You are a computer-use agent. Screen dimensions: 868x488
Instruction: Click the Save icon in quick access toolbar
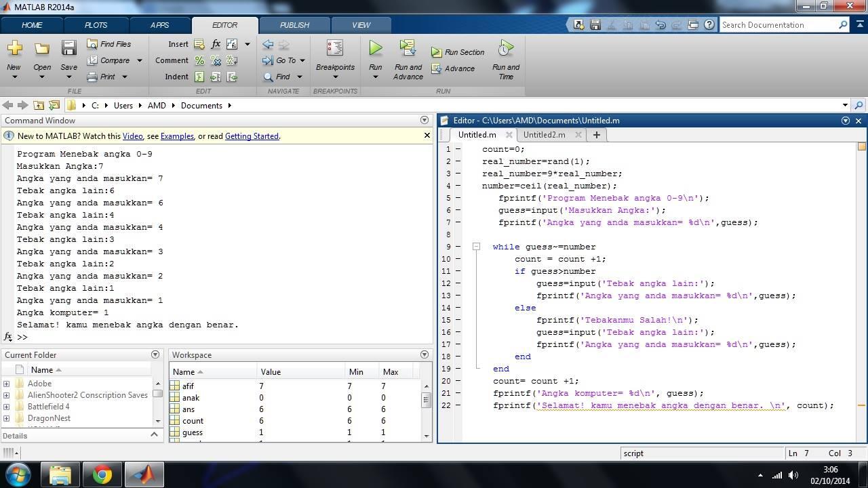(x=595, y=24)
